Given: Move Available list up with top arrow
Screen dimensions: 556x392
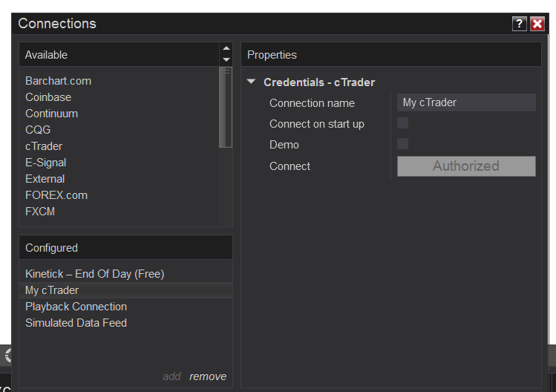Looking at the screenshot, I should coord(226,48).
